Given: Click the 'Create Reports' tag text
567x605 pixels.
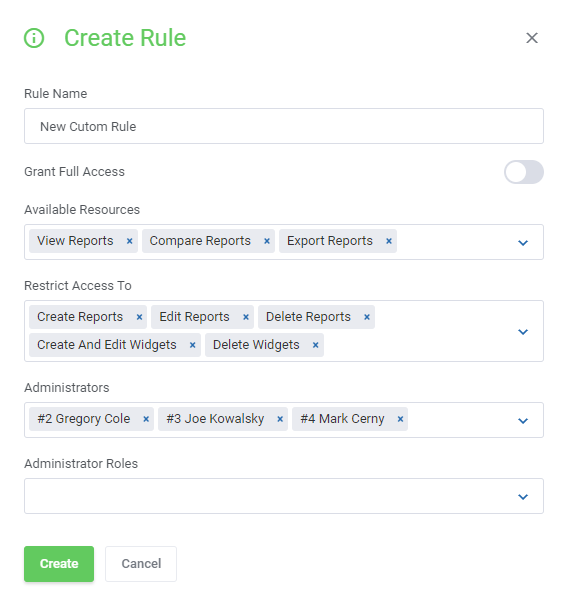Looking at the screenshot, I should click(80, 317).
